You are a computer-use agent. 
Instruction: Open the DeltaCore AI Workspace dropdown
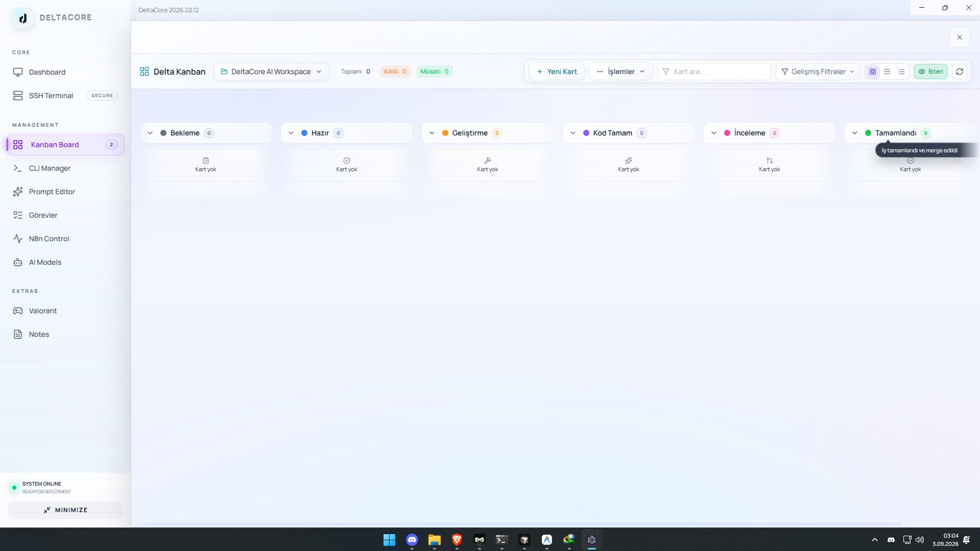(x=271, y=72)
